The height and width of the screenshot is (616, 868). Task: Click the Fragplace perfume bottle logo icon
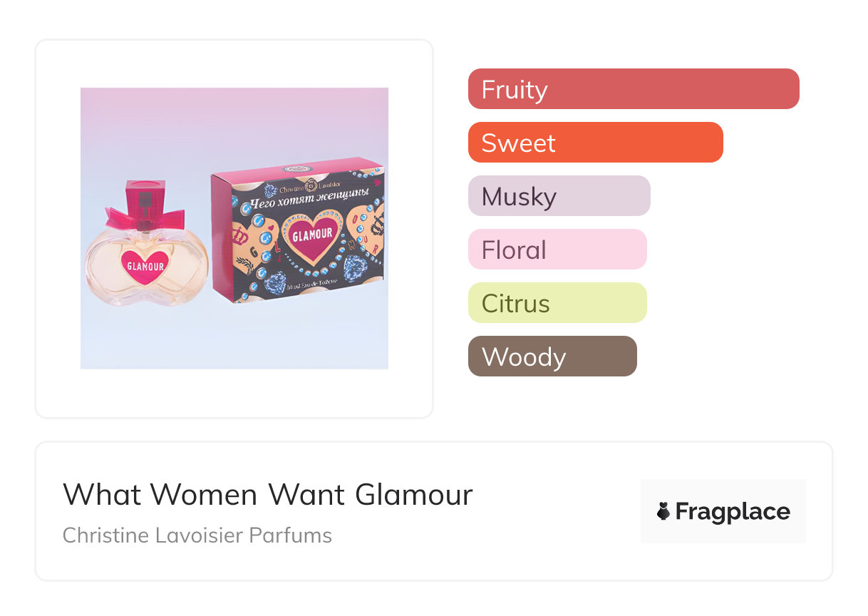(x=663, y=511)
